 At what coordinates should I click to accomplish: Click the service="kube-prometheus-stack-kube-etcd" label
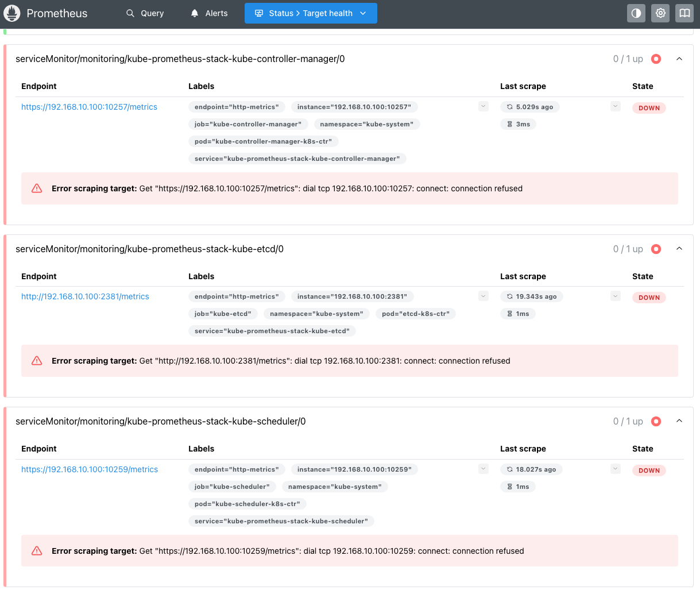coord(272,331)
